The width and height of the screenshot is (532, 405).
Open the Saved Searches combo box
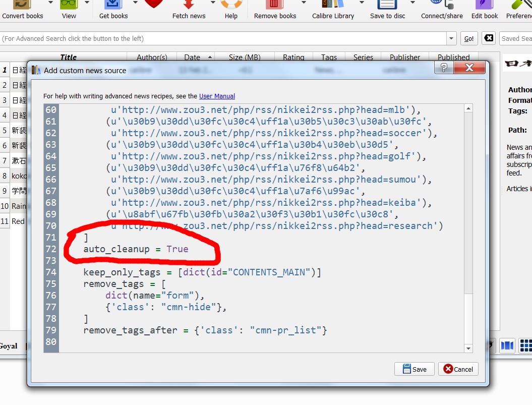click(516, 38)
